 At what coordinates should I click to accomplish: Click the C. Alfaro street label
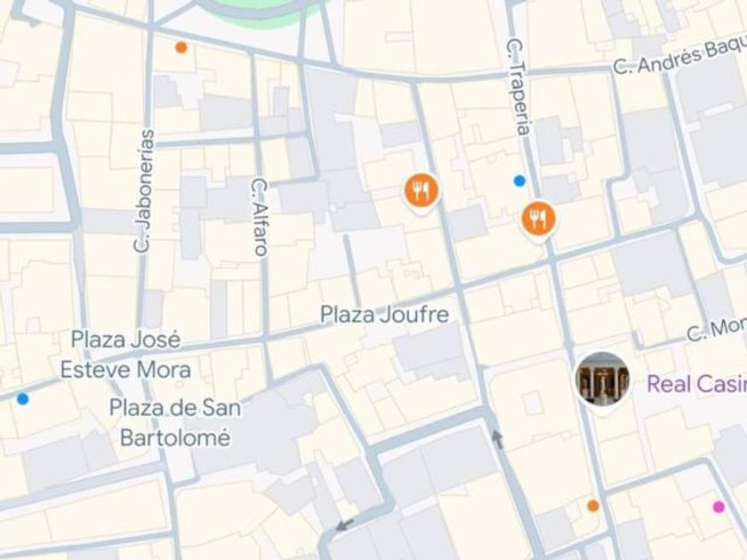(260, 218)
